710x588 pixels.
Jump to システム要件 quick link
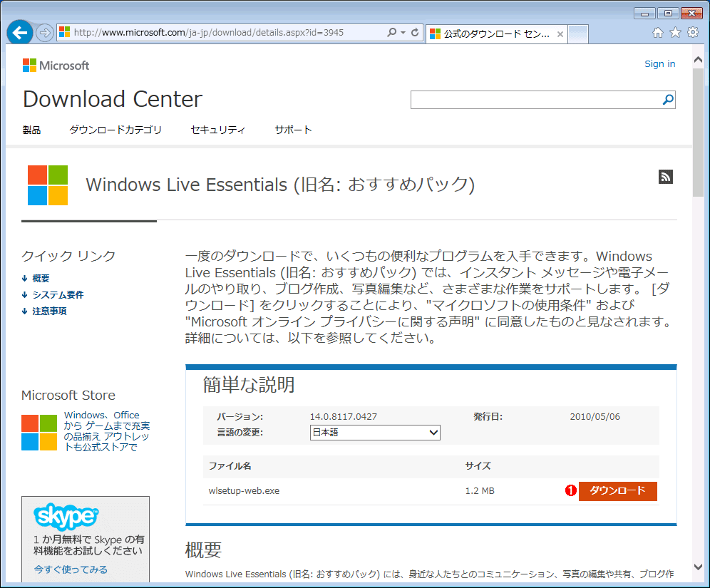58,294
